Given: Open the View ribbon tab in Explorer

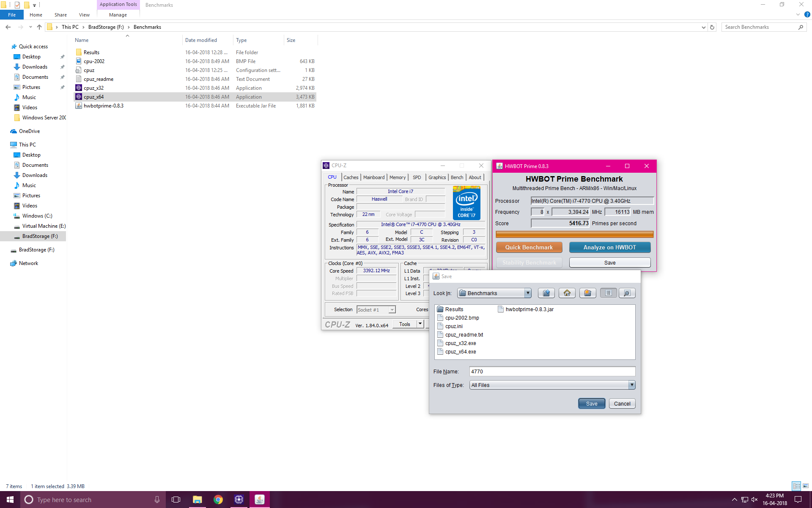Looking at the screenshot, I should [84, 15].
